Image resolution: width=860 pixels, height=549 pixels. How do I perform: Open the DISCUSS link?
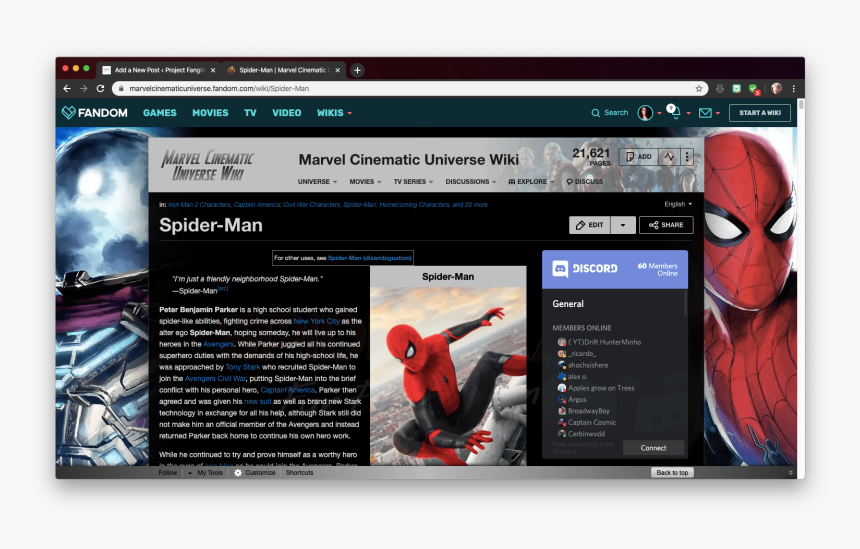[584, 182]
